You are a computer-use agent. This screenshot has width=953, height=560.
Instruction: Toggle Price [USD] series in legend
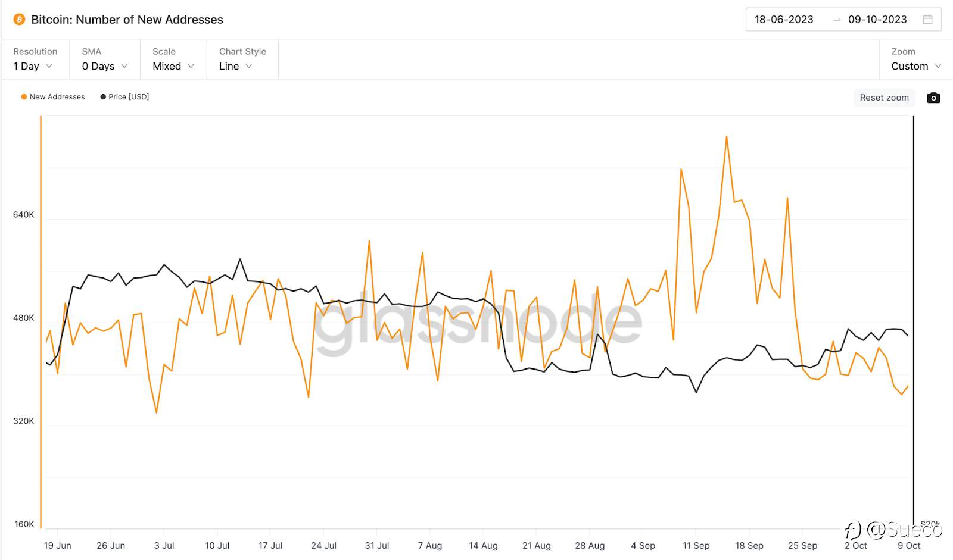pyautogui.click(x=124, y=97)
